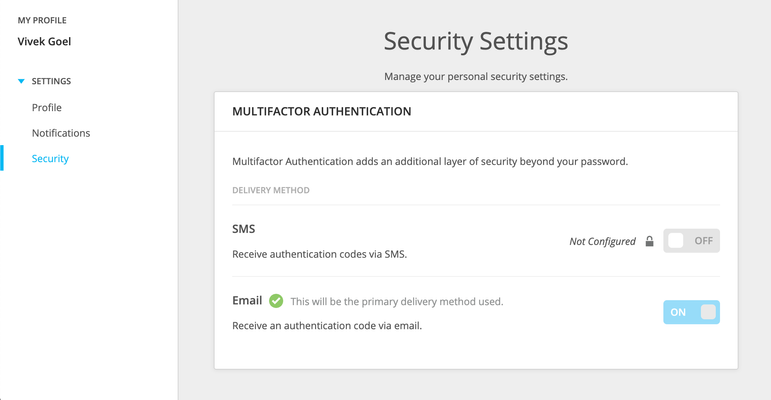Click the Email delivery method heading
771x400 pixels.
point(247,300)
